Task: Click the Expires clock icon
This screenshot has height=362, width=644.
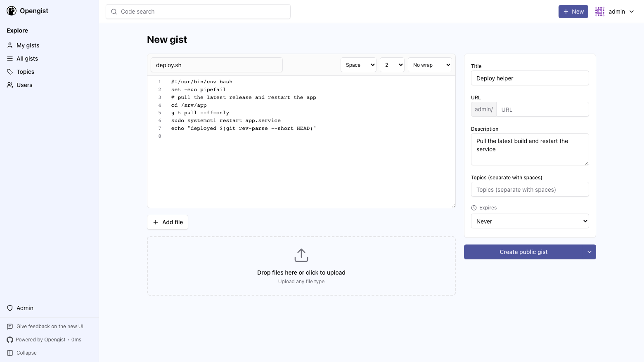Action: click(x=474, y=208)
